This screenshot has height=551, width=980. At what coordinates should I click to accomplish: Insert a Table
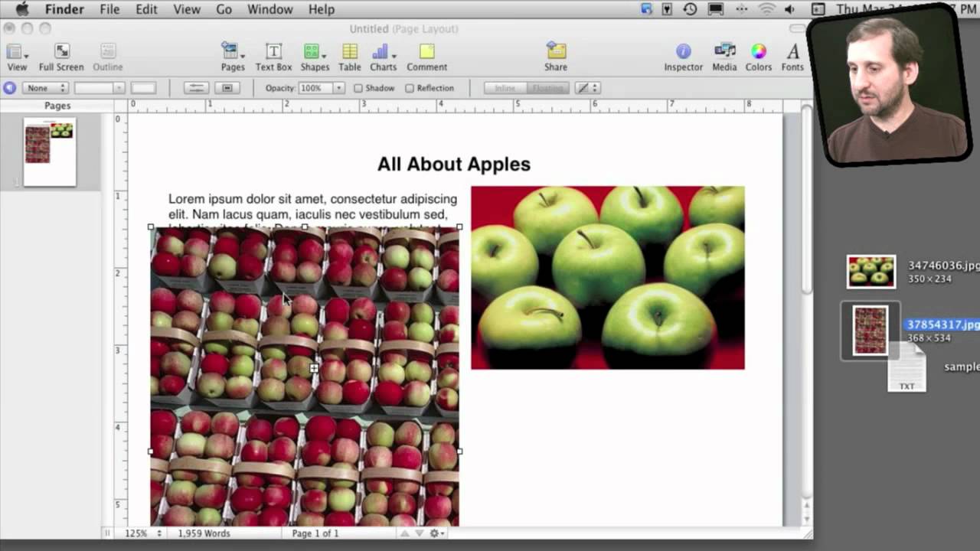[350, 57]
